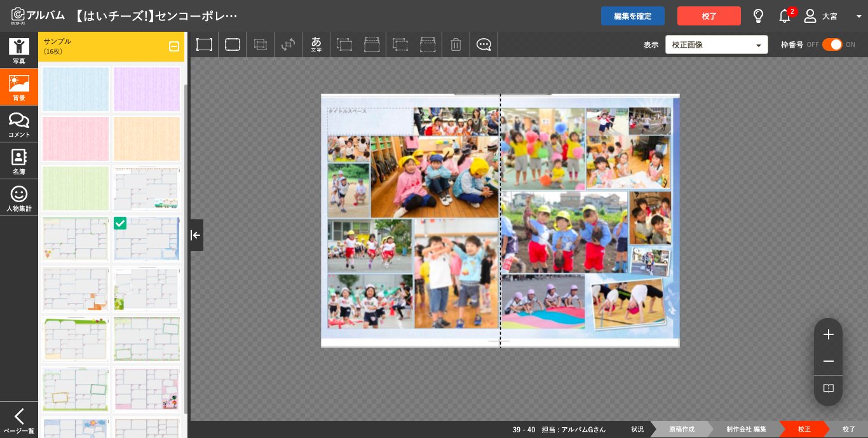The width and height of the screenshot is (868, 438).
Task: Click the 校了 status step at bottom
Action: (x=848, y=429)
